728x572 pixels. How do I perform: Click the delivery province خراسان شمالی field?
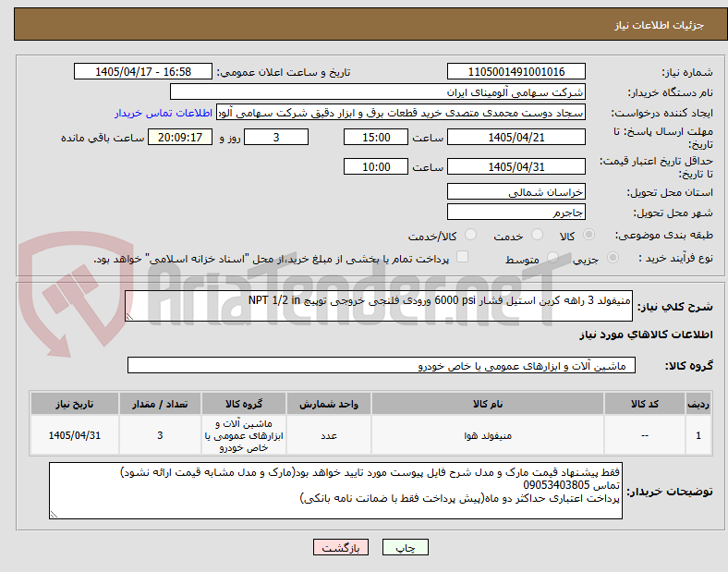516,192
